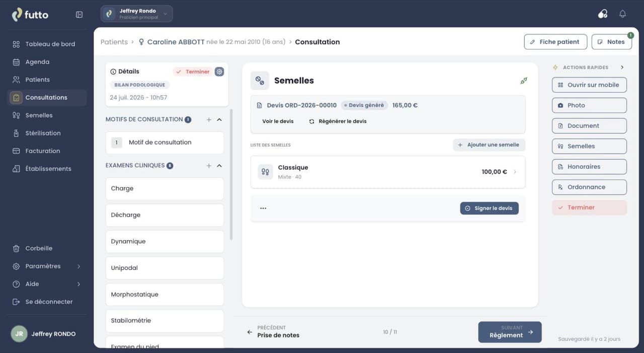644x353 pixels.
Task: Open Semelles in the sidebar menu
Action: click(47, 115)
